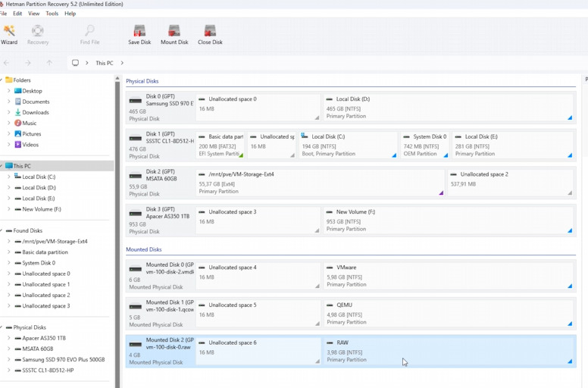Screen dimensions: 588x388
Task: Go up one level arrow
Action: click(x=49, y=63)
